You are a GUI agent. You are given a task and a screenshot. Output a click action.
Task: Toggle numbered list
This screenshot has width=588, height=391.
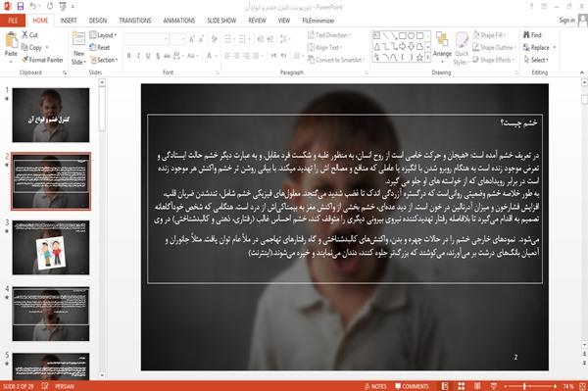[243, 39]
